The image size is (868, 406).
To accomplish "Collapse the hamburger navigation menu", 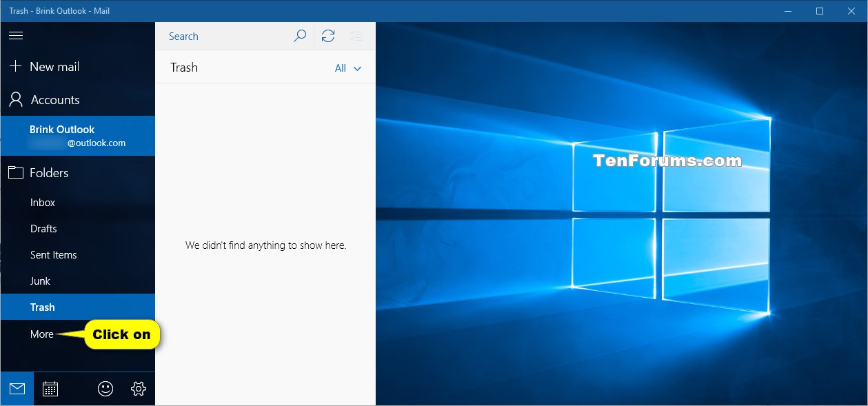I will tap(16, 36).
